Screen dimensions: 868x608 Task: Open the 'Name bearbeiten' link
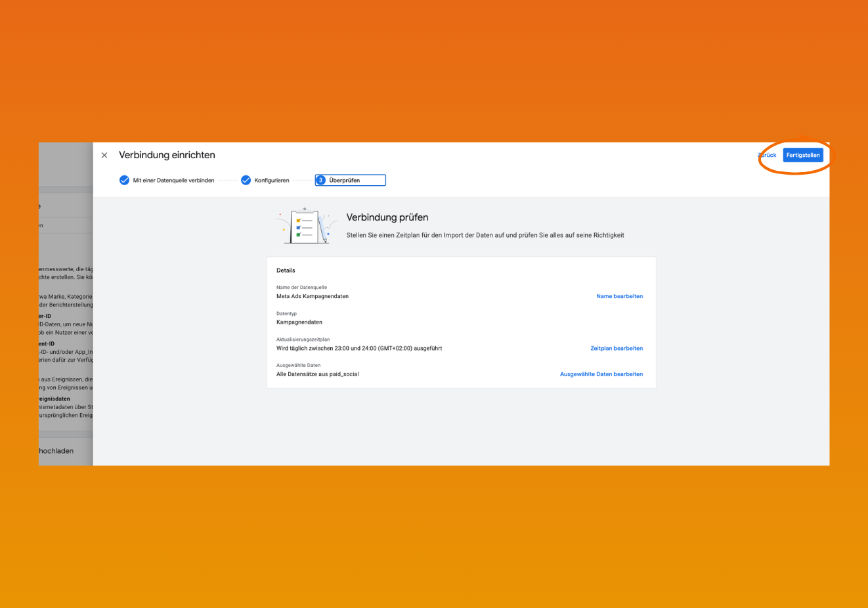tap(619, 296)
